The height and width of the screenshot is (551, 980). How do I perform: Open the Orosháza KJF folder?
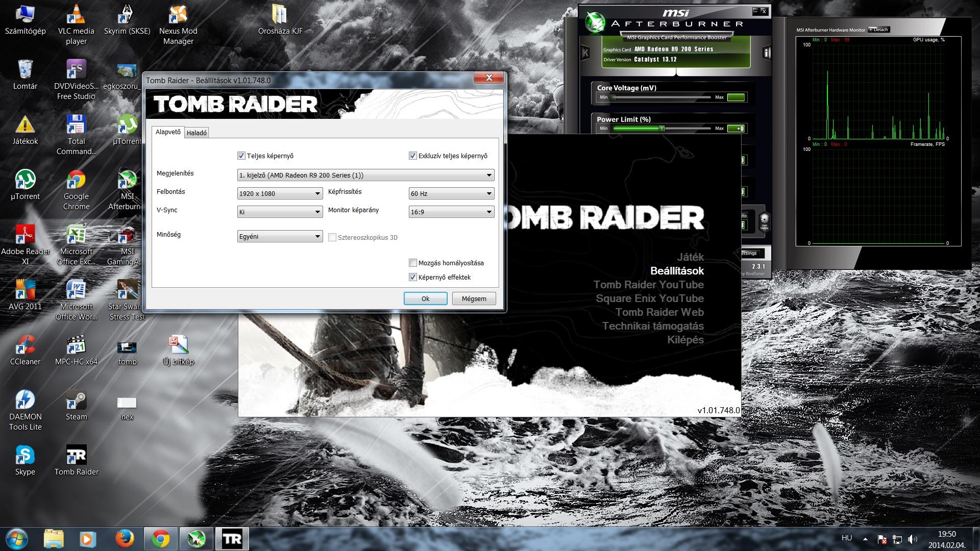pyautogui.click(x=280, y=20)
